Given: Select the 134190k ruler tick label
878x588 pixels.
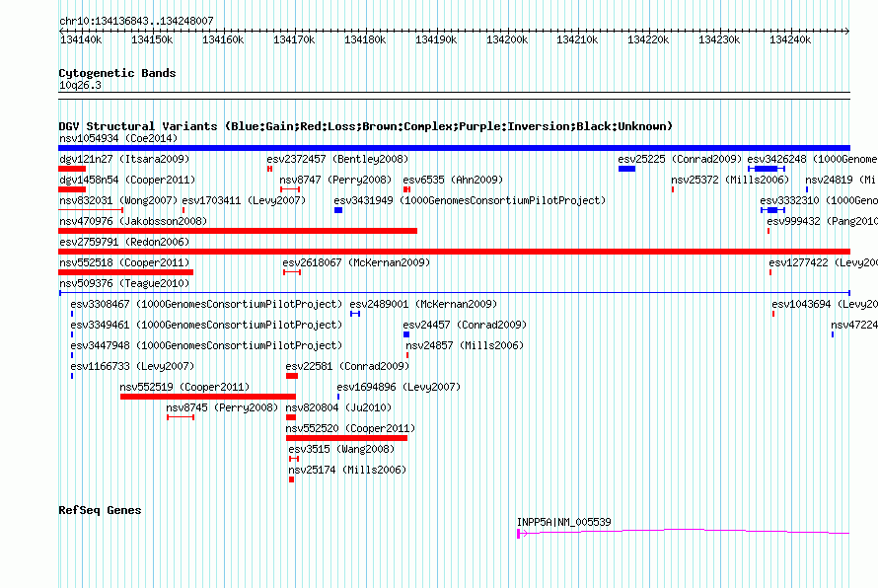Looking at the screenshot, I should (436, 39).
